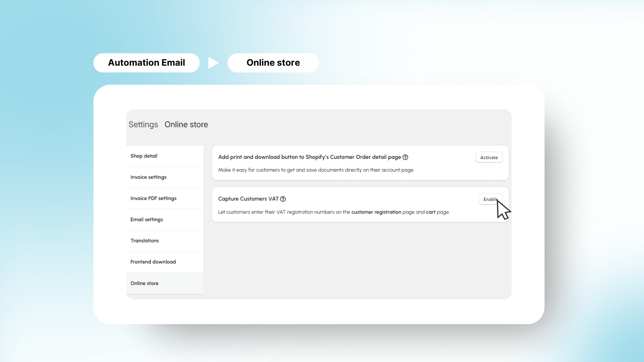Screen dimensions: 644x362
Task: Navigate to Translations settings section
Action: 144,240
